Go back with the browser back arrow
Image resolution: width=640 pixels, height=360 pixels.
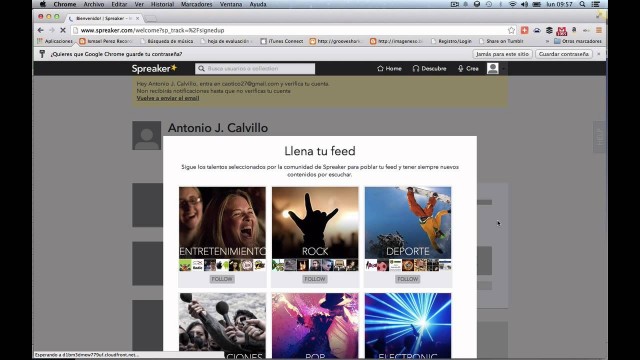(x=40, y=30)
